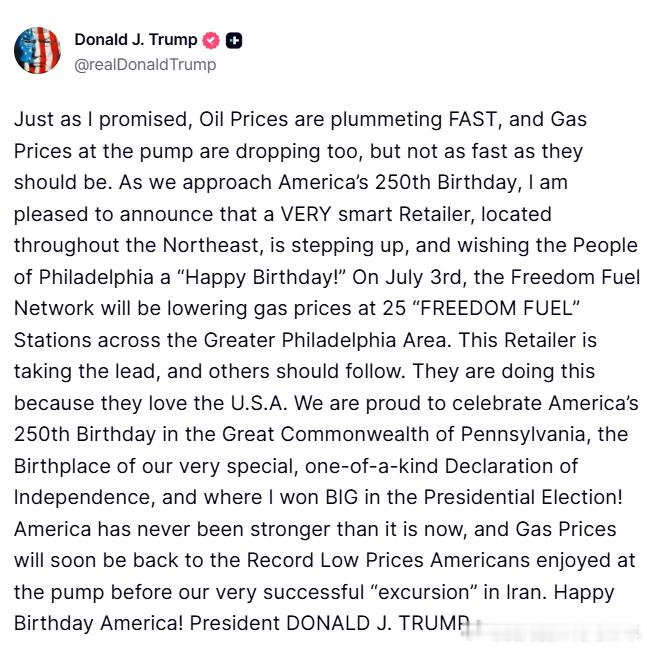Click "Greater Philadelphia Area" text

[325, 340]
